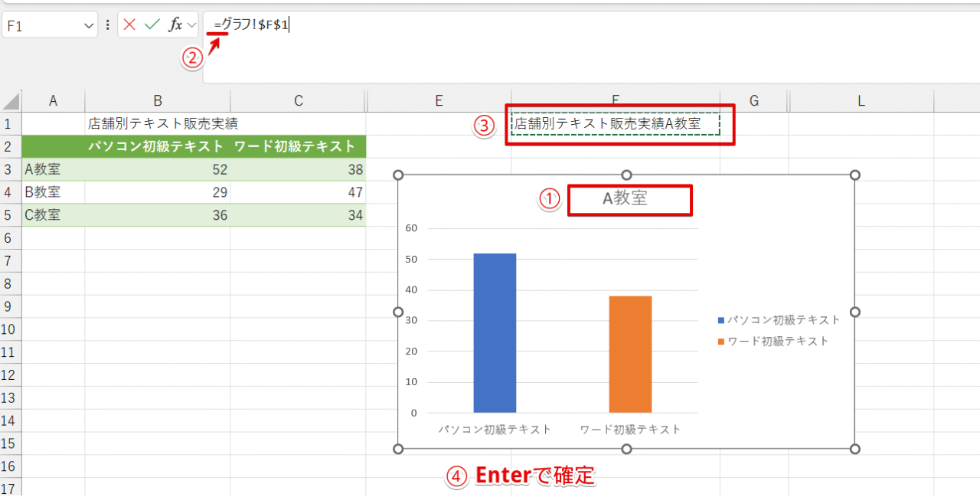
Task: Click the Select All corner triangle
Action: coord(11,101)
